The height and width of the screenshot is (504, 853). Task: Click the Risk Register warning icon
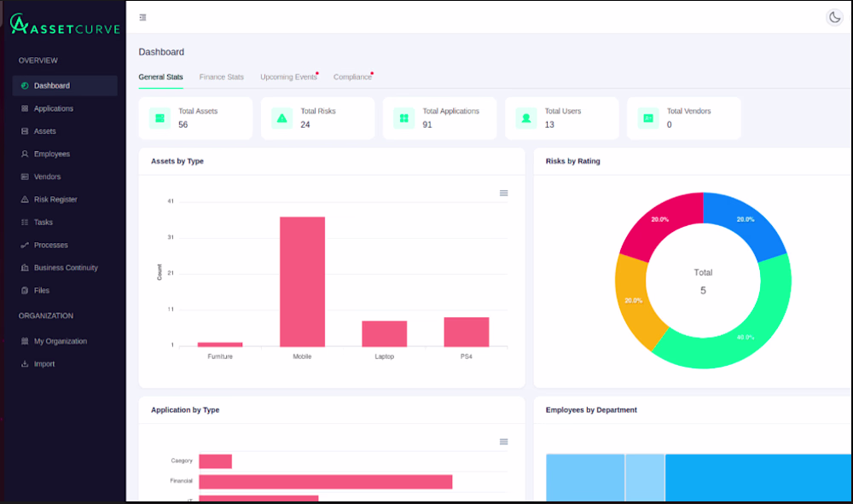pyautogui.click(x=25, y=200)
